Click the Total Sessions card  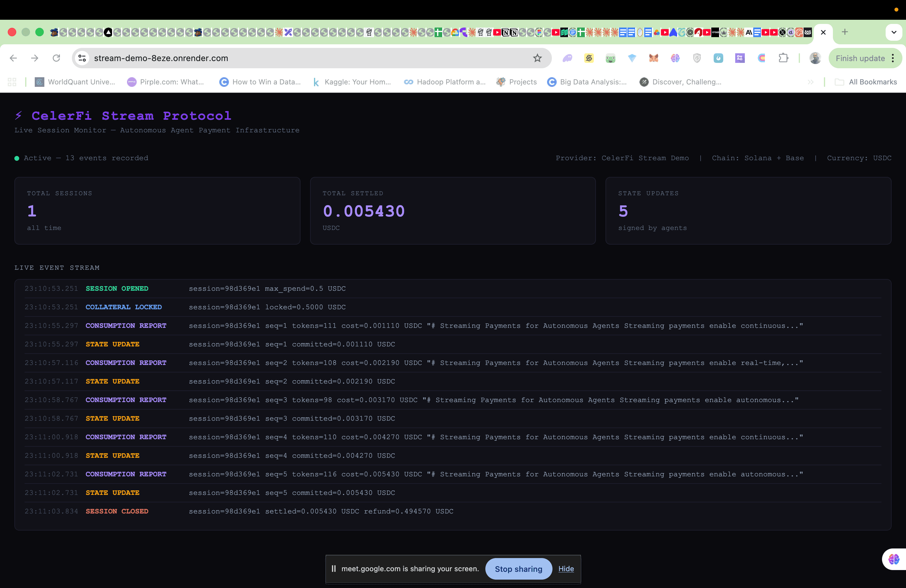(157, 211)
